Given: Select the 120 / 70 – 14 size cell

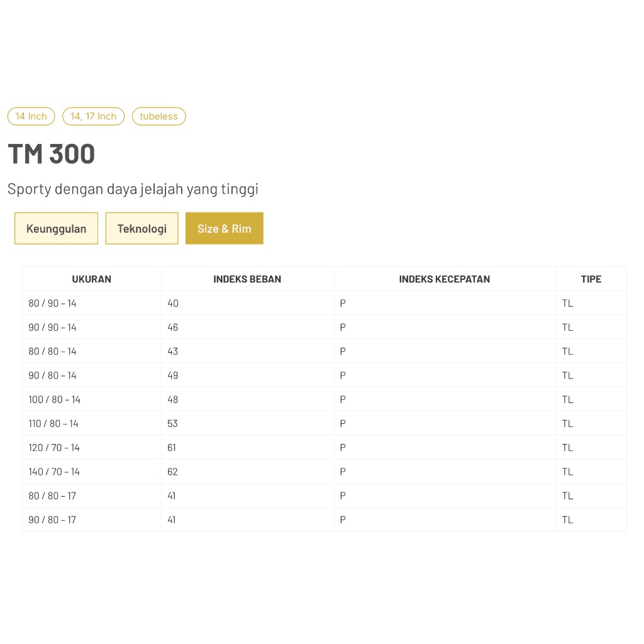Looking at the screenshot, I should (x=54, y=448).
